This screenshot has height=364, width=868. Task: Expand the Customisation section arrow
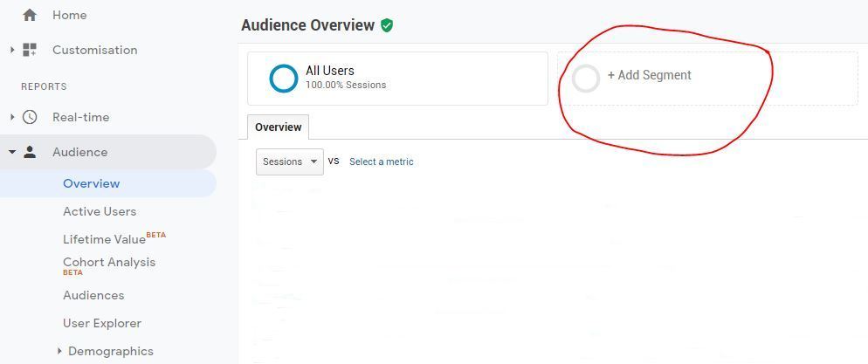[11, 50]
